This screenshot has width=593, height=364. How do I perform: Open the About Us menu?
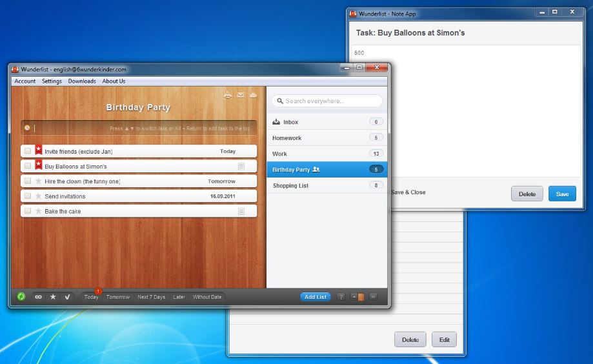click(x=114, y=81)
